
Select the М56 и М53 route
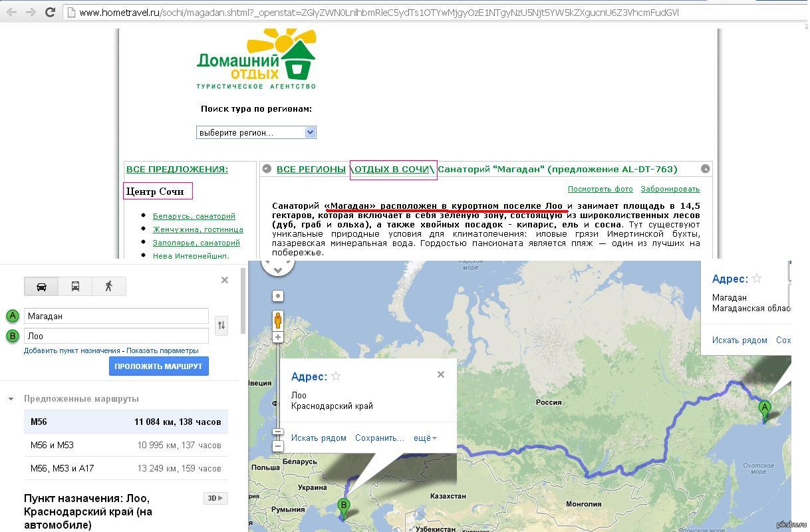pos(126,445)
